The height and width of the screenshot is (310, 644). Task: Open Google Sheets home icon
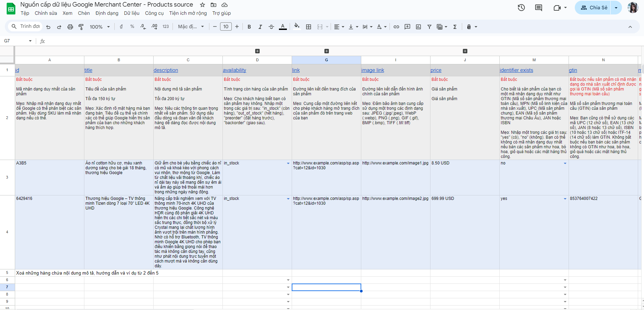coord(11,9)
